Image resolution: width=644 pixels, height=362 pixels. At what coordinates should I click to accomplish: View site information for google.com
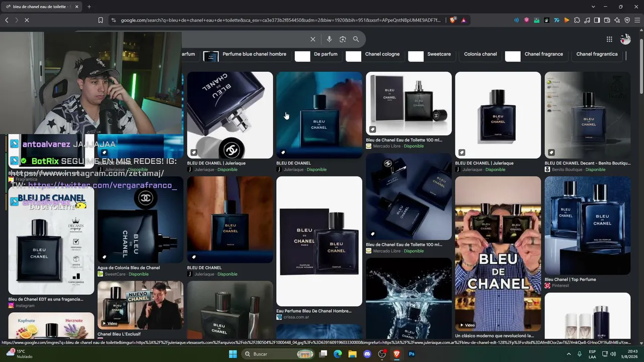pyautogui.click(x=113, y=20)
